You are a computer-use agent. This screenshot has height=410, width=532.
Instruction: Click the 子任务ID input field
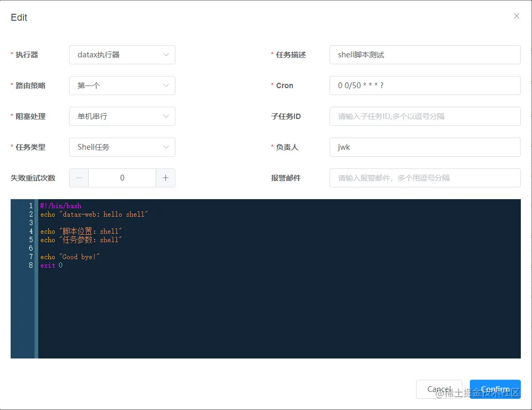pos(425,116)
